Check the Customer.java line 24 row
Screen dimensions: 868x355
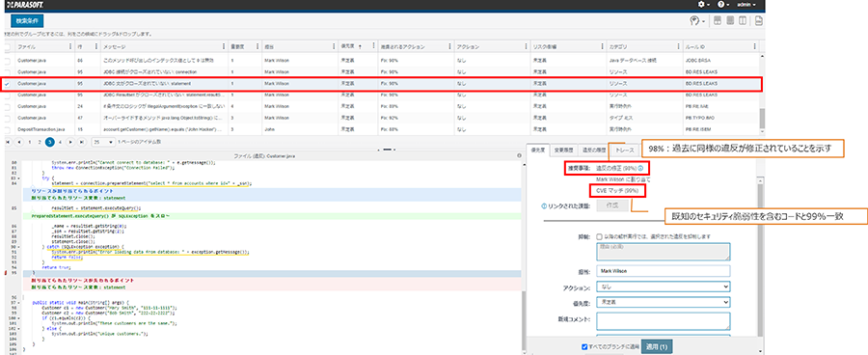7,106
